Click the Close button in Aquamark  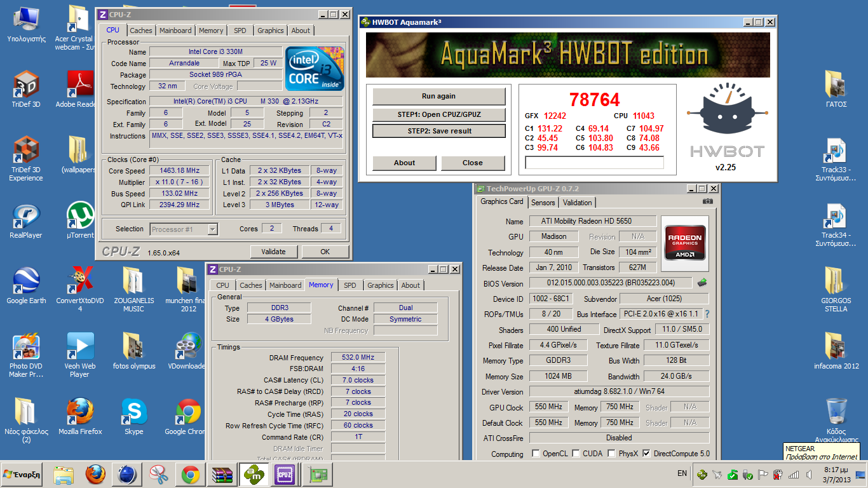click(473, 163)
